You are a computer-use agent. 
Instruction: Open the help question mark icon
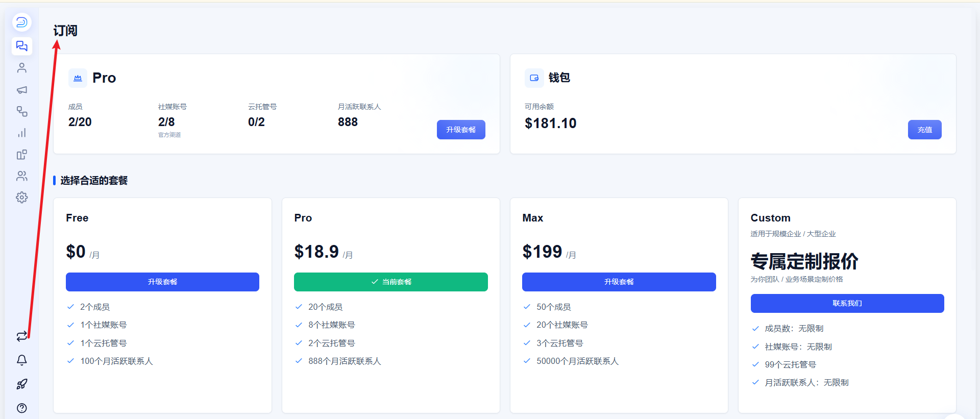(x=21, y=408)
